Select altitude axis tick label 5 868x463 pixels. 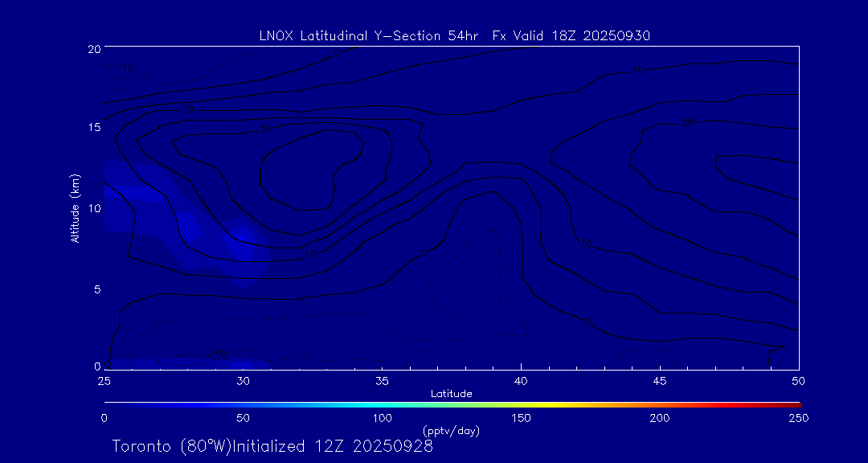point(95,289)
